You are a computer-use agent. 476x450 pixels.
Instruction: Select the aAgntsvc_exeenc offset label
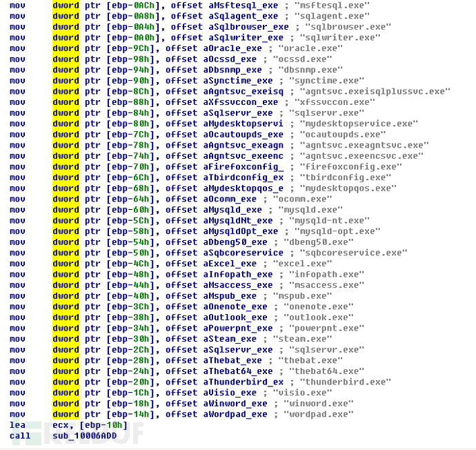[x=243, y=157]
